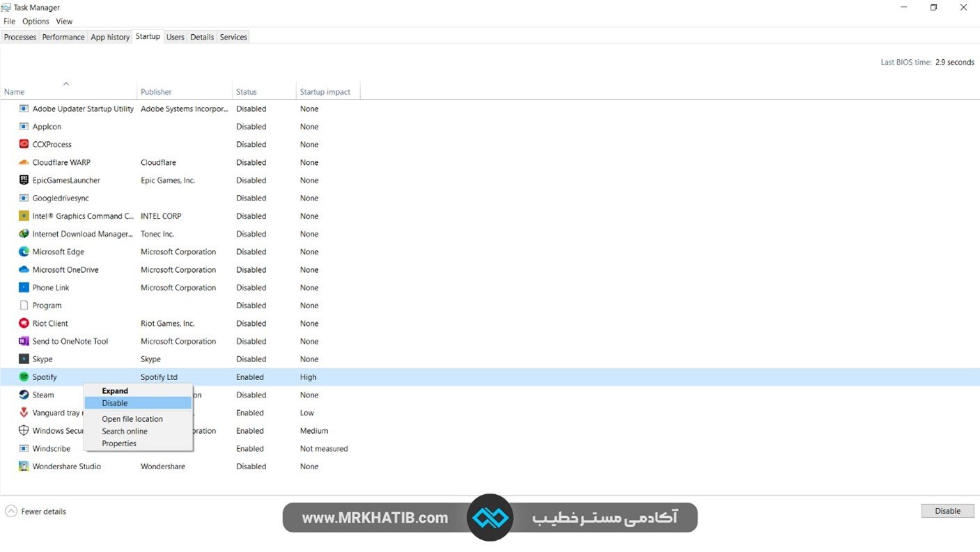The height and width of the screenshot is (552, 980).
Task: Click the Windscribe icon
Action: coord(24,449)
